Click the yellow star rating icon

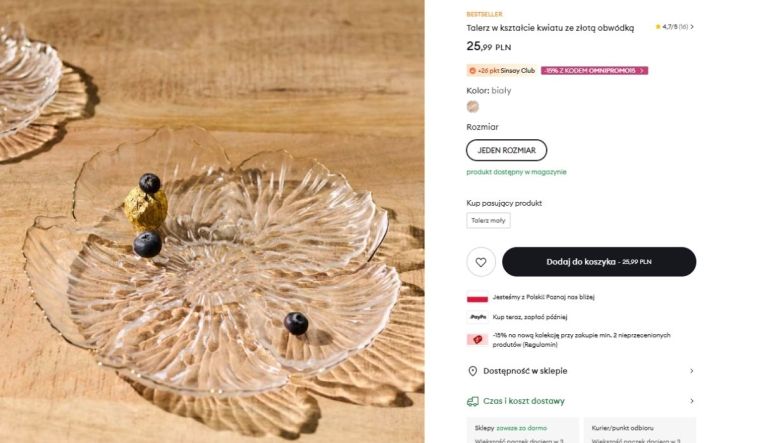658,27
